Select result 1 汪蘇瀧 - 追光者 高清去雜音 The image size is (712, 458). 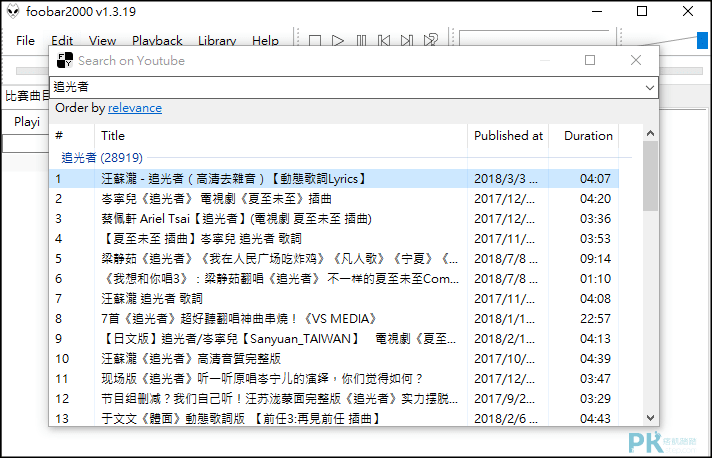[334, 179]
